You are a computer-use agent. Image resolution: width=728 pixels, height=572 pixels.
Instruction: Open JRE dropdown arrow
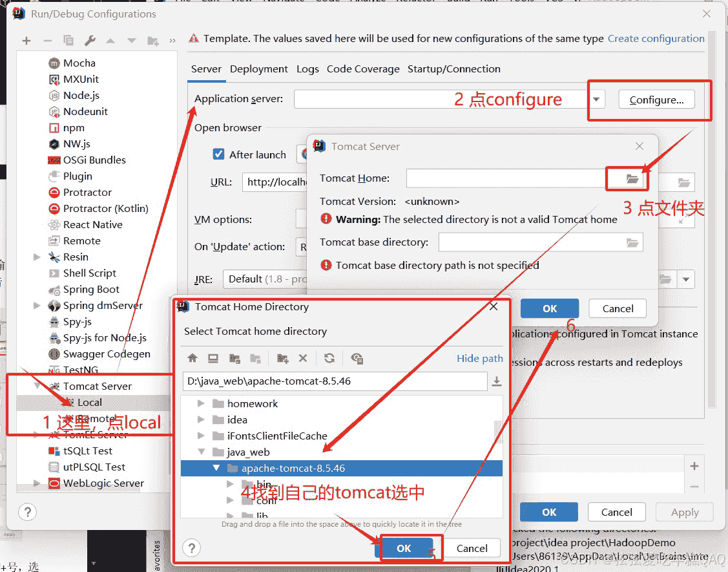686,280
